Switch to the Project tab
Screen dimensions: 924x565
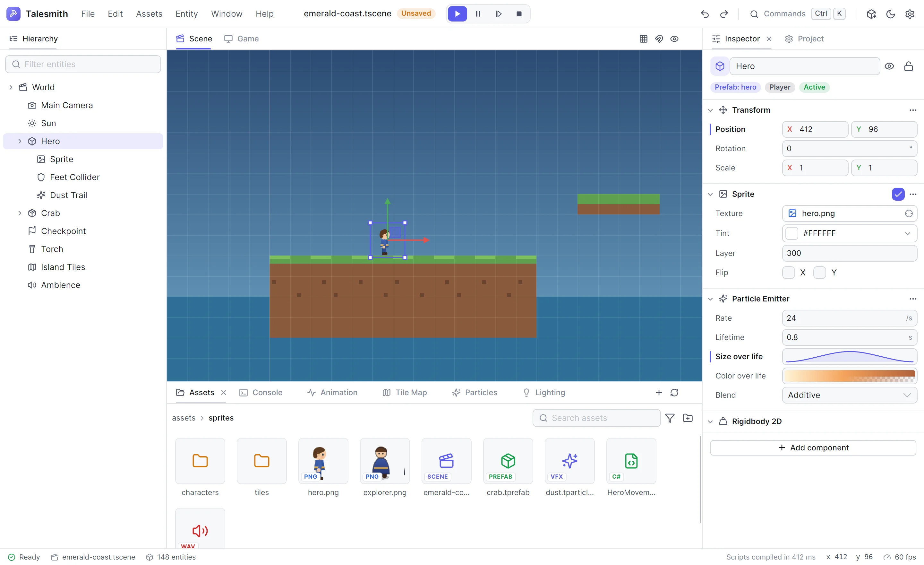(x=804, y=39)
